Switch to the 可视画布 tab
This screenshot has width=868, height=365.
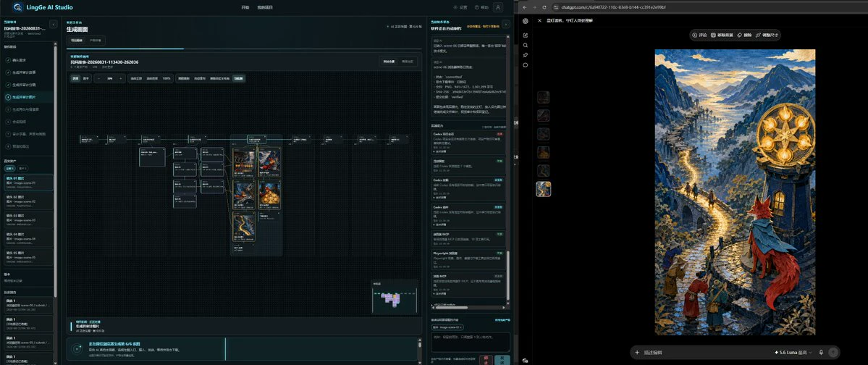(x=77, y=41)
